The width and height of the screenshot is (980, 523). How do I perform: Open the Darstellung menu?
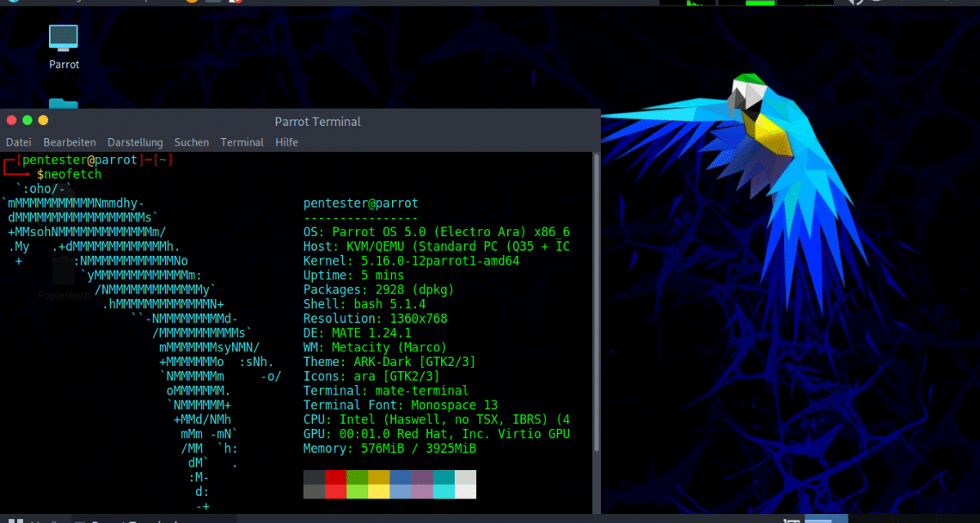135,142
